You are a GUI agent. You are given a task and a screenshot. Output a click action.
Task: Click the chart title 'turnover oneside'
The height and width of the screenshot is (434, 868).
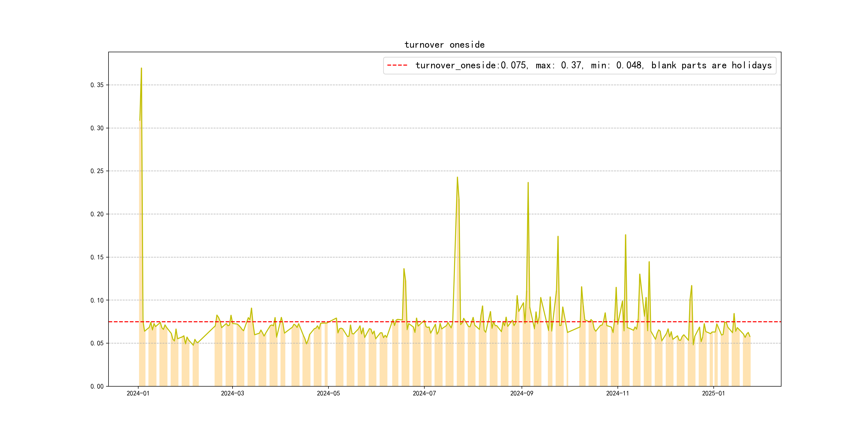click(x=444, y=45)
